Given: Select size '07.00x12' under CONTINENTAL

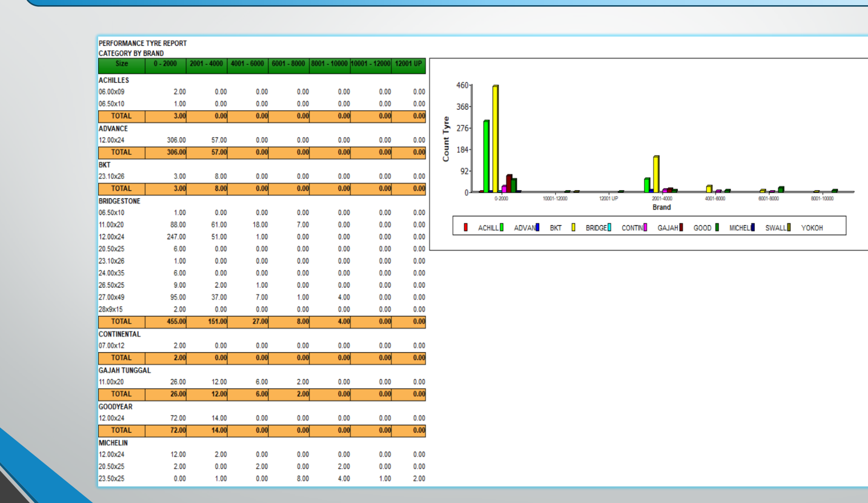Looking at the screenshot, I should point(111,346).
